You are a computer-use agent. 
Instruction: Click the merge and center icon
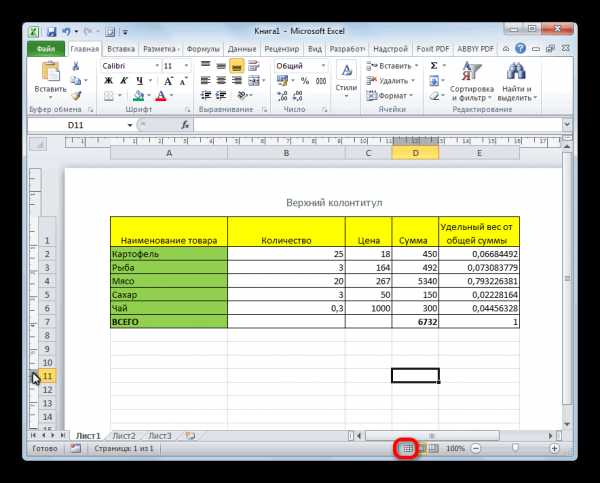[254, 81]
